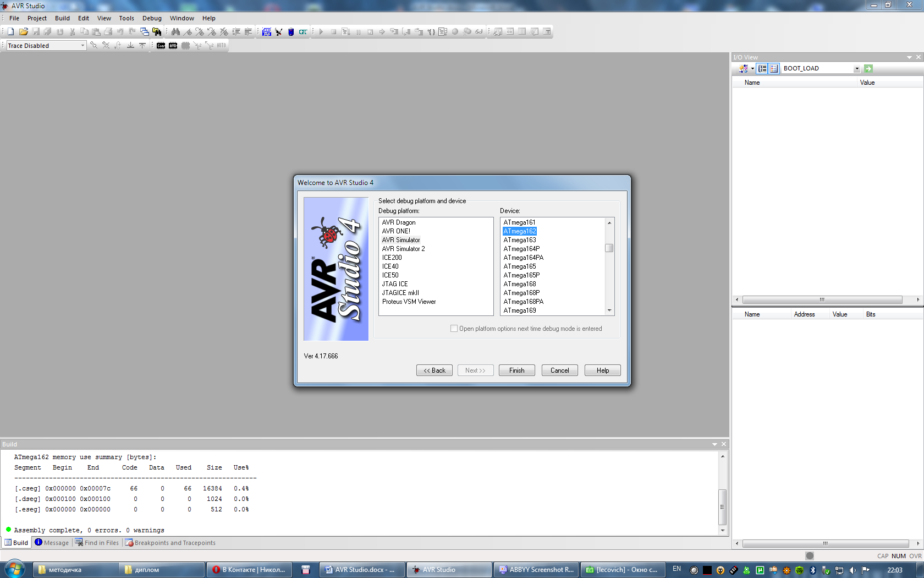924x578 pixels.
Task: Click the Con connect icon
Action: point(161,46)
